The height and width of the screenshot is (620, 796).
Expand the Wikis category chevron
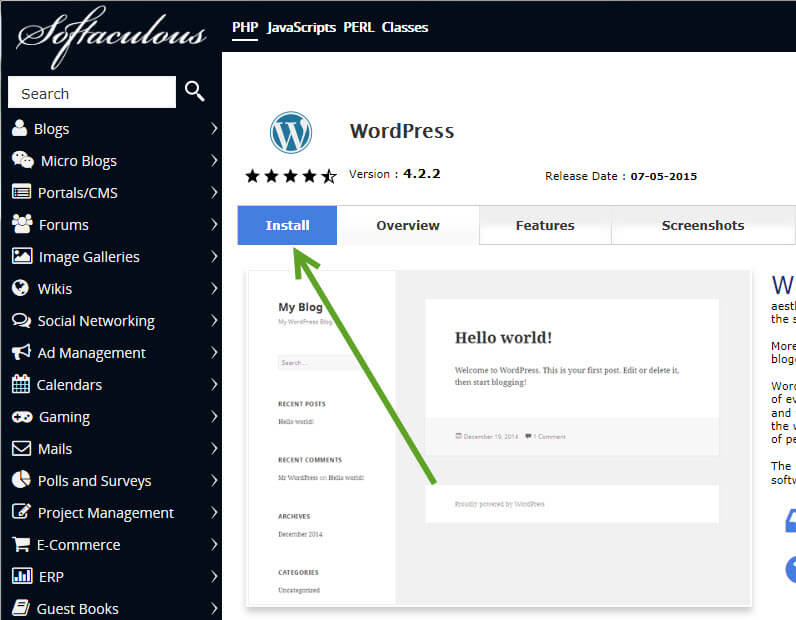pos(214,288)
